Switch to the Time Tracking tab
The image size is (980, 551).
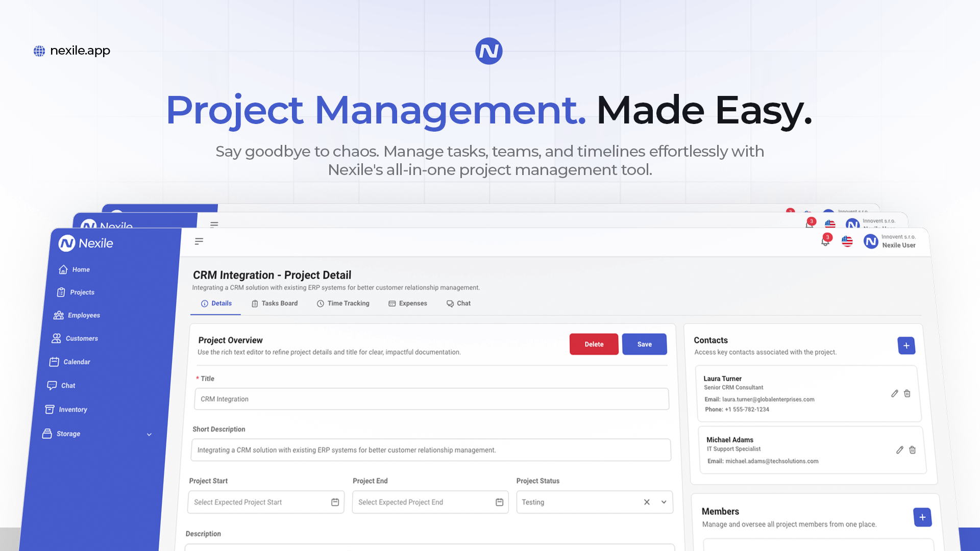[343, 303]
